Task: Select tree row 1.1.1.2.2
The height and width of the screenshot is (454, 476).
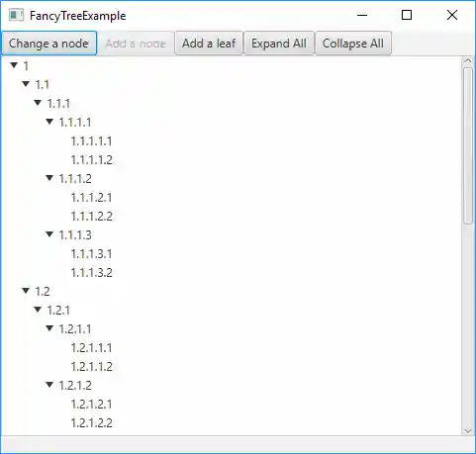Action: [x=232, y=217]
